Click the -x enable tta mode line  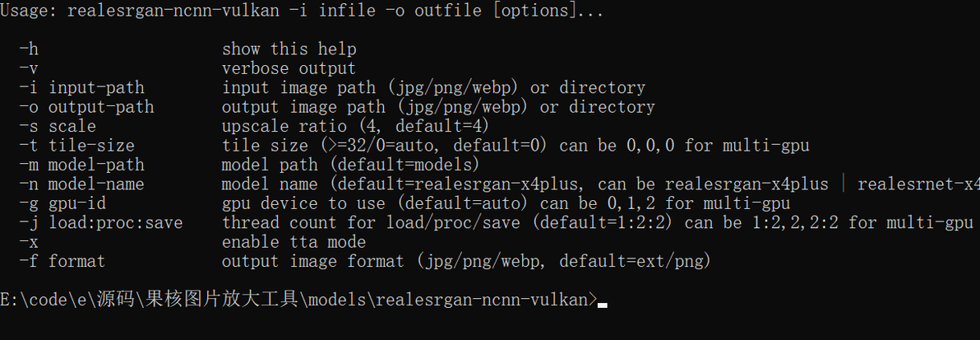coord(192,242)
